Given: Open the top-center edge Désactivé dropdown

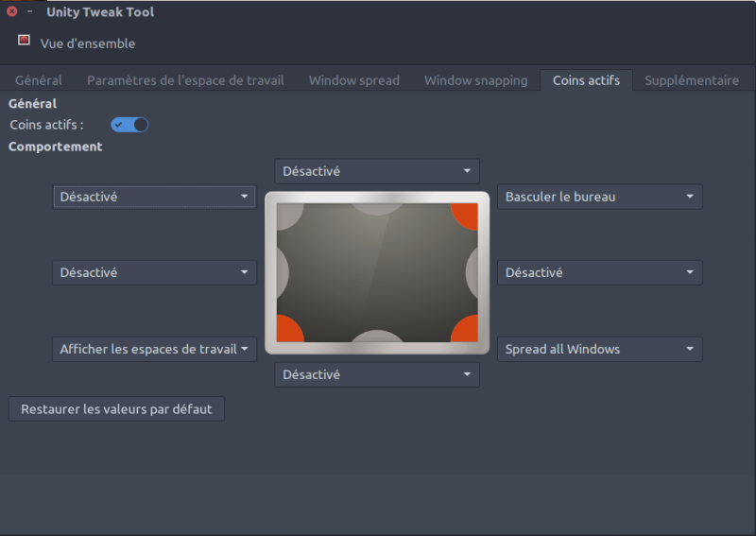Looking at the screenshot, I should point(377,171).
